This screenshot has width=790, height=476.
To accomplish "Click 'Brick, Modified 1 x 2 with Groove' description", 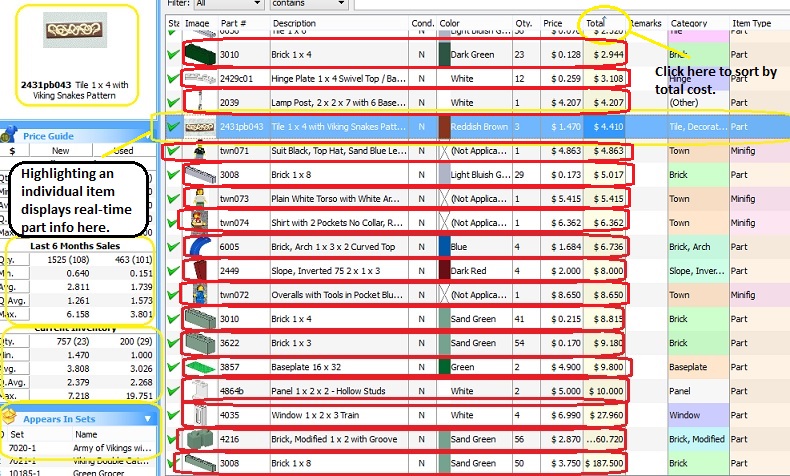I will [x=334, y=439].
